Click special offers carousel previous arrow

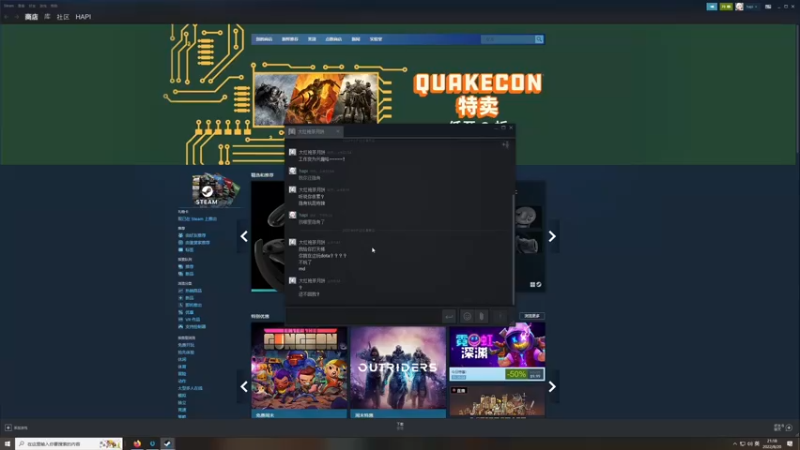244,387
